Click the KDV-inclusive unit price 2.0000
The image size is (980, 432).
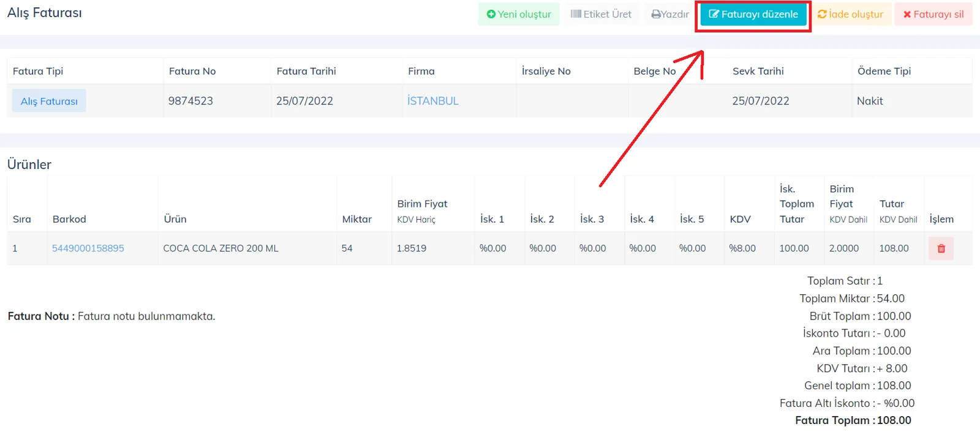coord(844,248)
